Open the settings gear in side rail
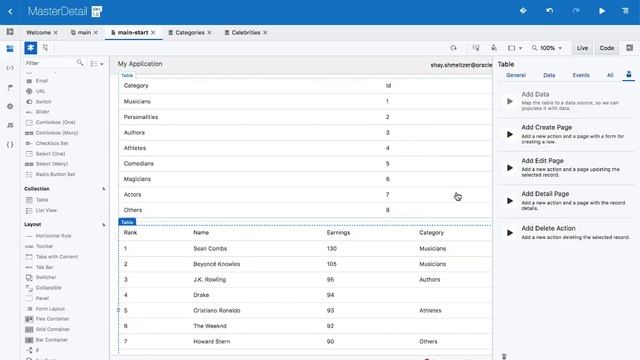 10,106
